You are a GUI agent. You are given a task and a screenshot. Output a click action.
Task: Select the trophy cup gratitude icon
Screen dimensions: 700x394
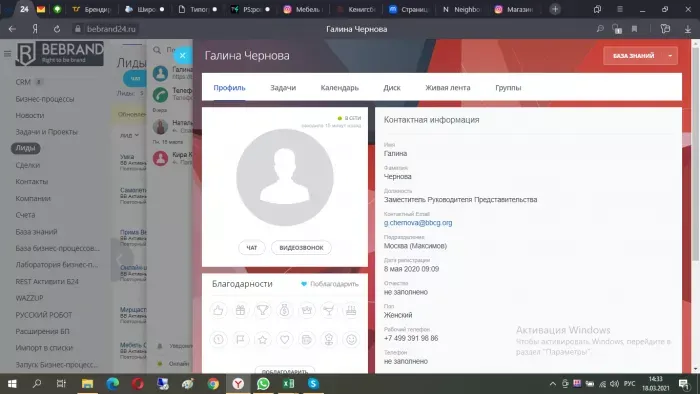tap(262, 310)
